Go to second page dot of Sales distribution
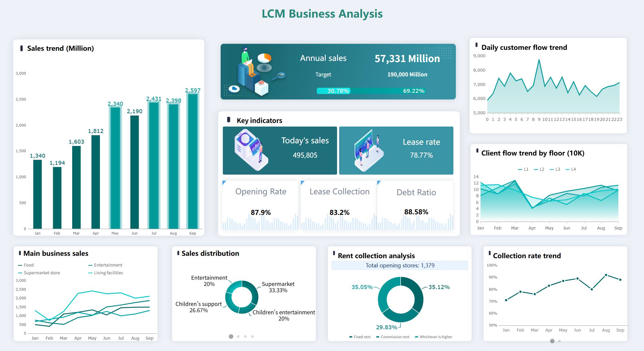 238,336
